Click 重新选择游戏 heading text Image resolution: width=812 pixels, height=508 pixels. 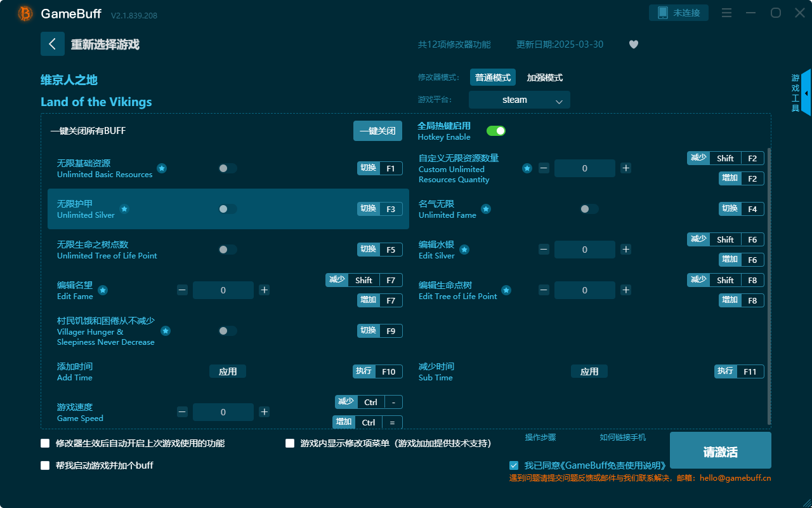click(105, 44)
